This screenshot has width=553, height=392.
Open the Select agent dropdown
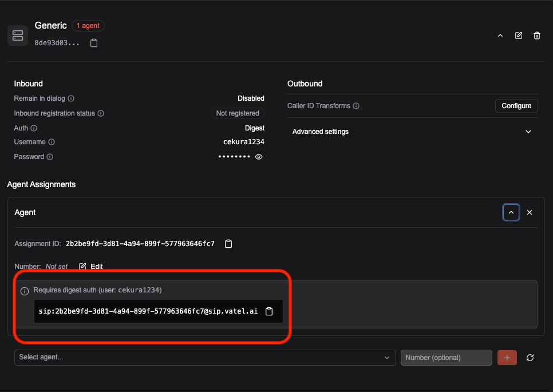(205, 358)
